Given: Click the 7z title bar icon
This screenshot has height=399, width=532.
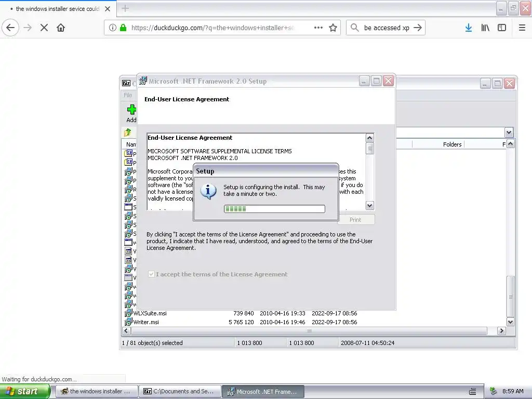Looking at the screenshot, I should pos(126,83).
